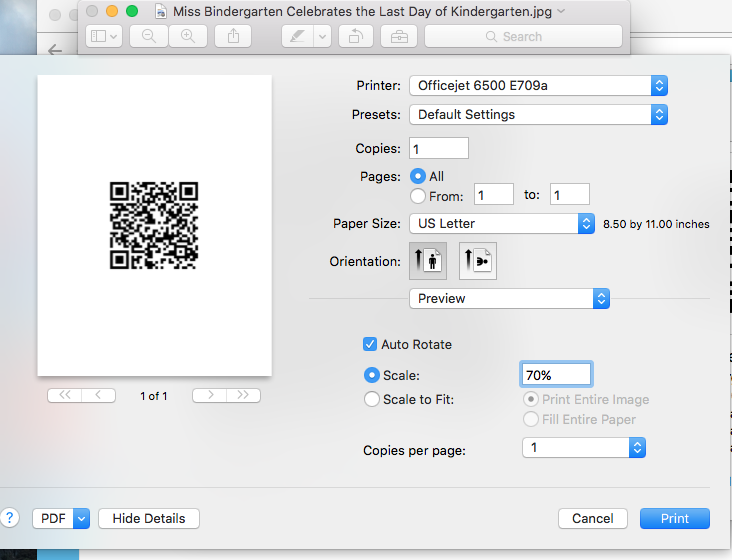Click the yellow minimize window button
This screenshot has height=560, width=732.
coord(112,11)
